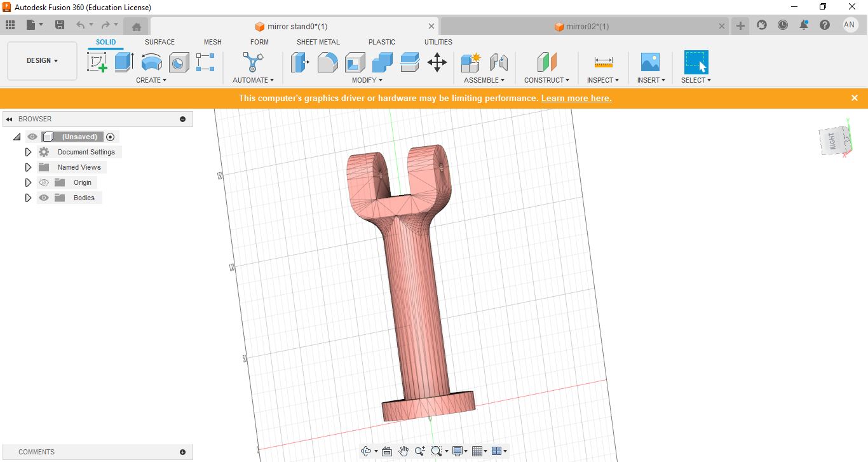Click the Combine tool
Viewport: 868px width, 462px height.
click(382, 62)
